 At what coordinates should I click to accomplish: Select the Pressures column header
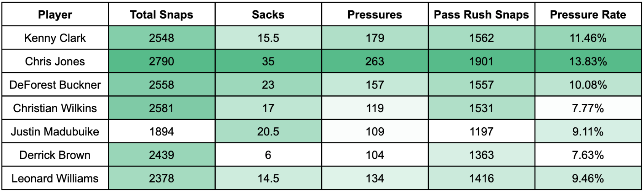tap(375, 15)
